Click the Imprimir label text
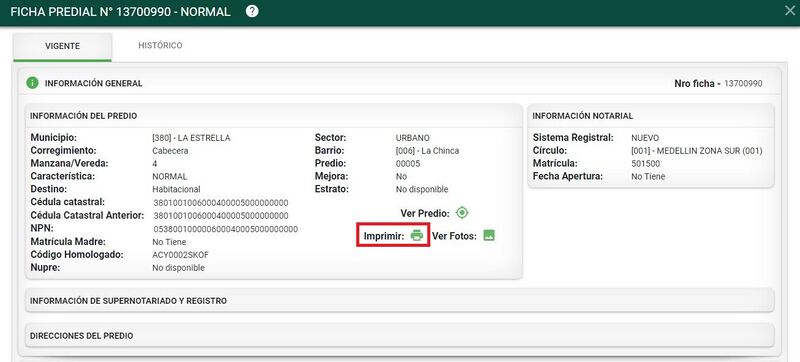Viewport: 800px width, 362px height. tap(384, 236)
